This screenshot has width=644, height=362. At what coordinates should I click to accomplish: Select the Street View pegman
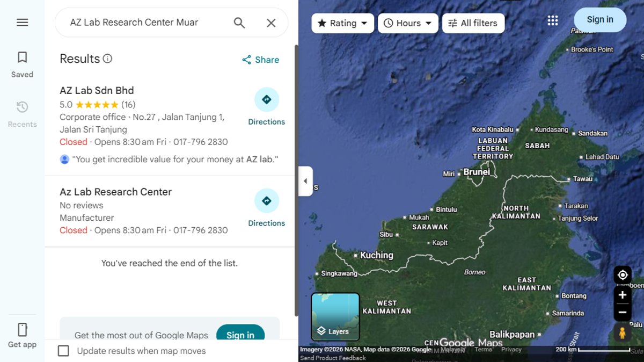click(x=623, y=333)
